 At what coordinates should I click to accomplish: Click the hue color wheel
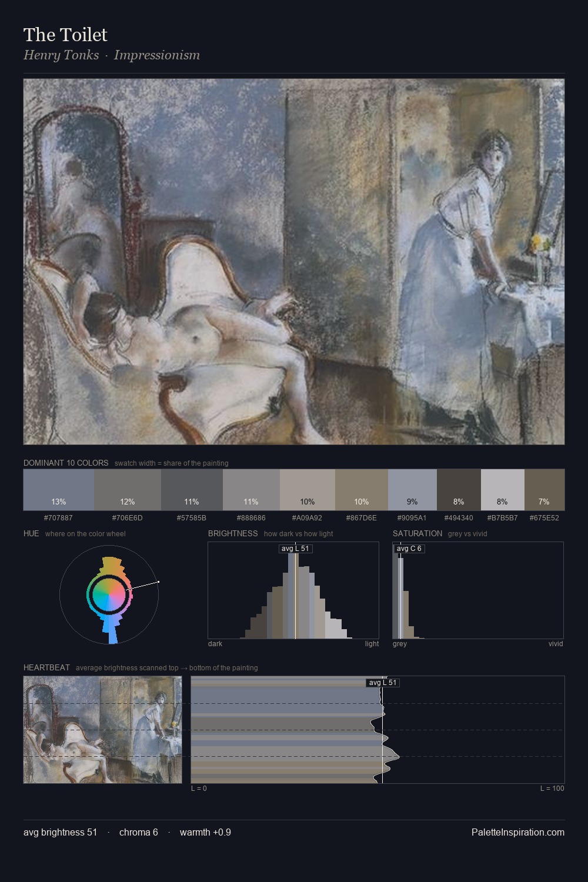coord(109,594)
